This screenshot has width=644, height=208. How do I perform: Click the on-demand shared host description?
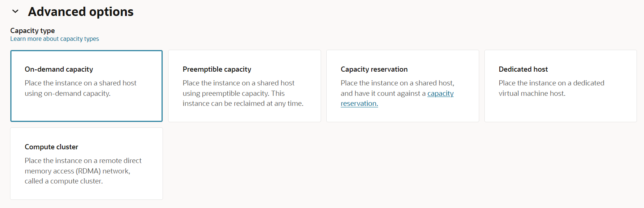click(x=80, y=88)
